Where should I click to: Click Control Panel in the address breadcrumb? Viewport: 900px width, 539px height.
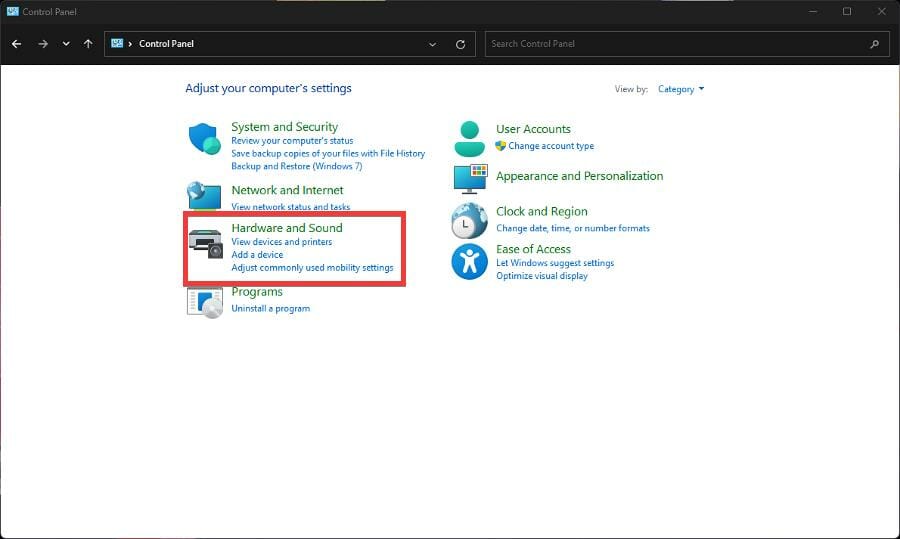[166, 44]
